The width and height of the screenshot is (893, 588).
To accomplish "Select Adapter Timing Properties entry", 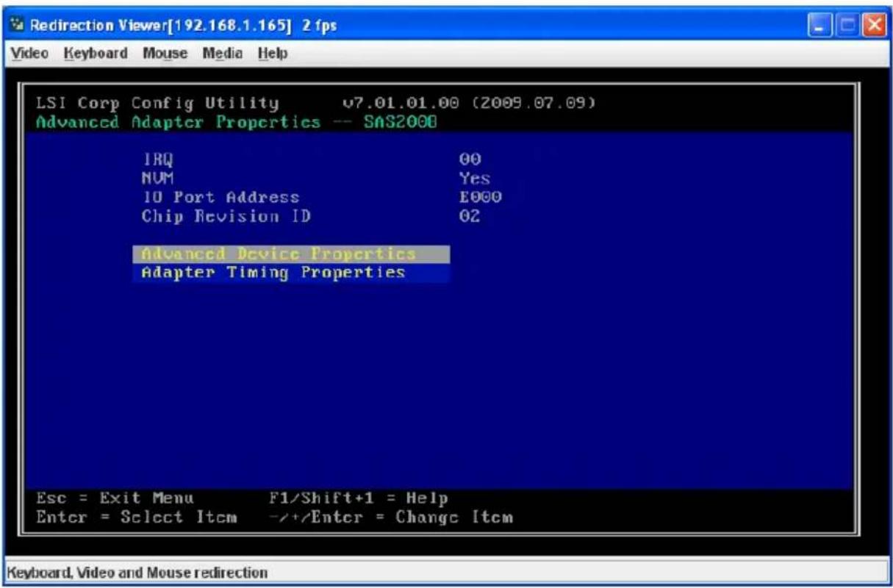I will click(292, 273).
